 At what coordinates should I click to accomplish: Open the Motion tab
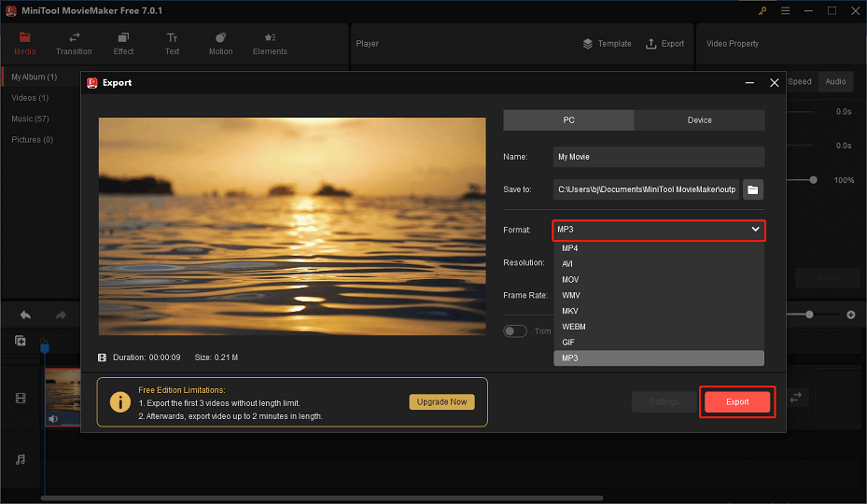pos(220,44)
